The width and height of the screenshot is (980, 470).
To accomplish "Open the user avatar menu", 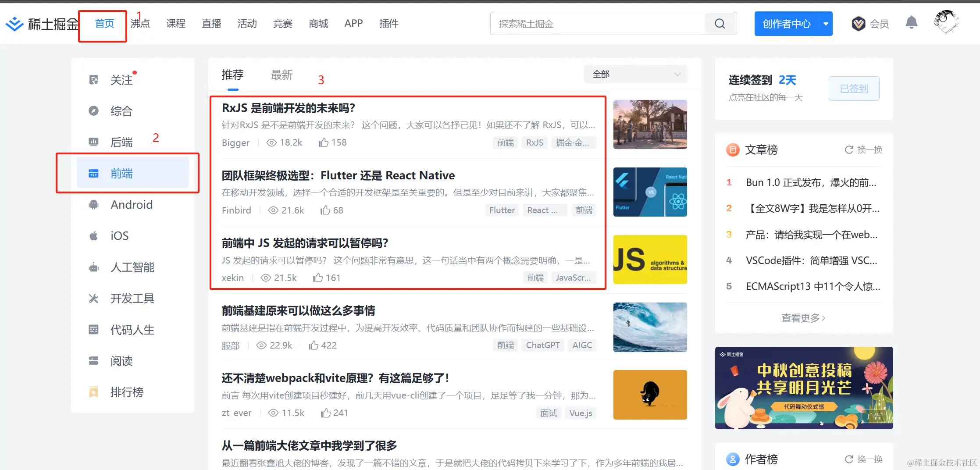I will pyautogui.click(x=946, y=22).
